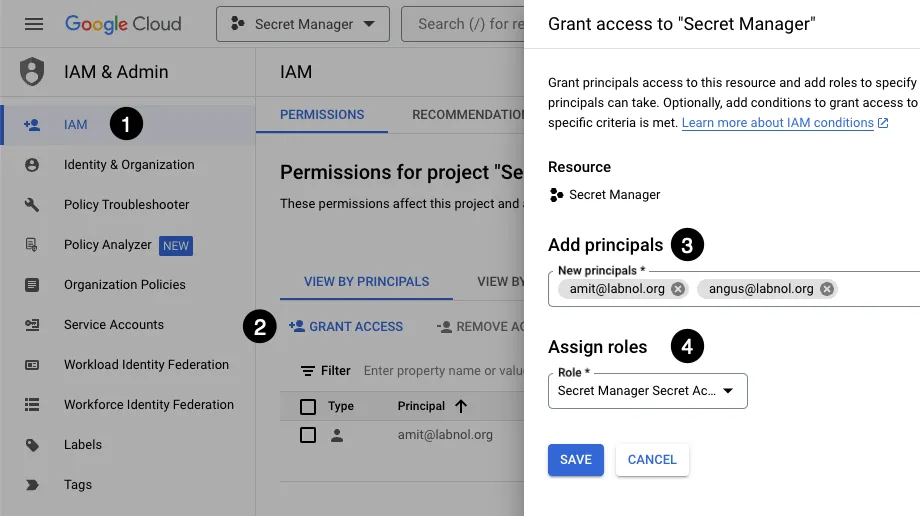Click Grant Access button

pyautogui.click(x=346, y=327)
